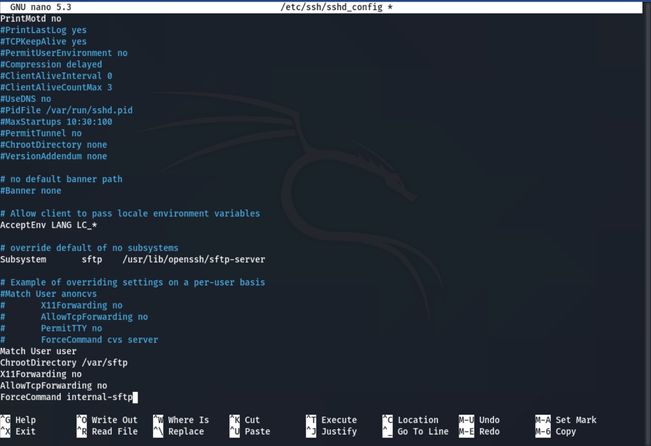
Task: Click the M-U Undo shortcut
Action: (479, 420)
